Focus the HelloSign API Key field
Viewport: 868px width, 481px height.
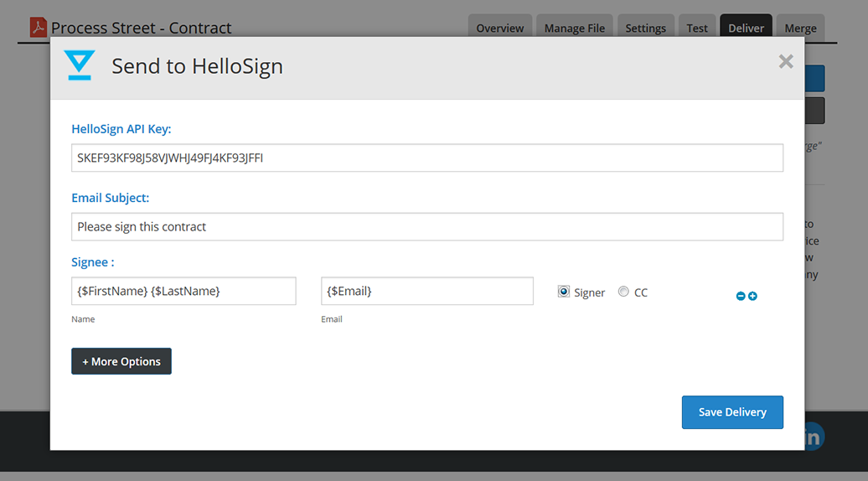[x=427, y=158]
